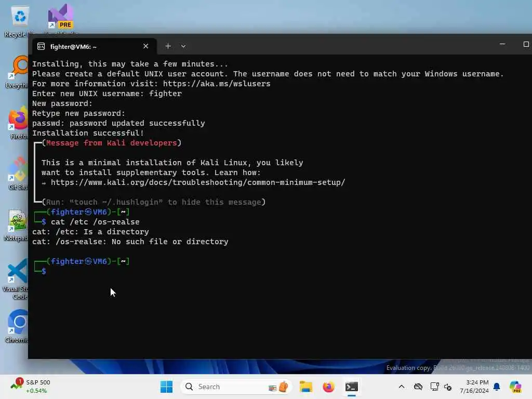This screenshot has width=532, height=399.
Task: Open File Explorer from the taskbar
Action: tap(305, 387)
